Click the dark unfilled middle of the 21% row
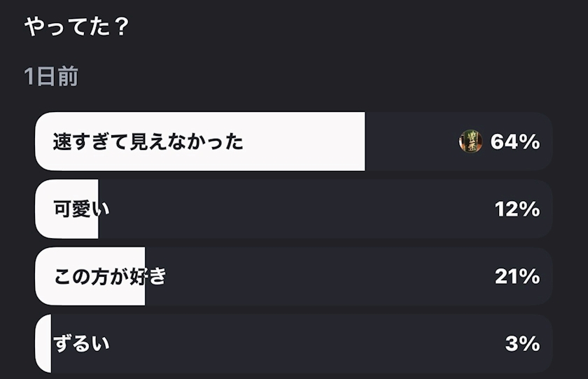The width and height of the screenshot is (588, 379). (x=315, y=277)
